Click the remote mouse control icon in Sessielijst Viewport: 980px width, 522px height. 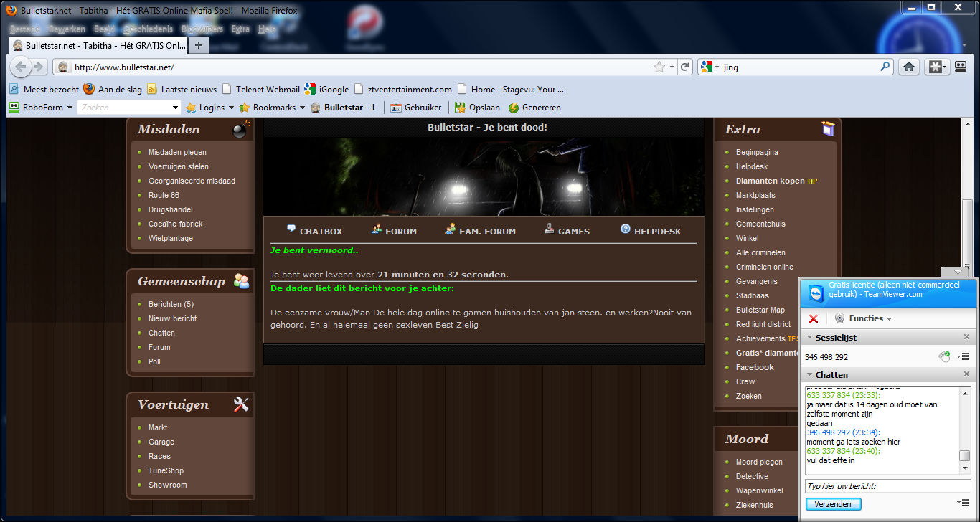pyautogui.click(x=945, y=356)
